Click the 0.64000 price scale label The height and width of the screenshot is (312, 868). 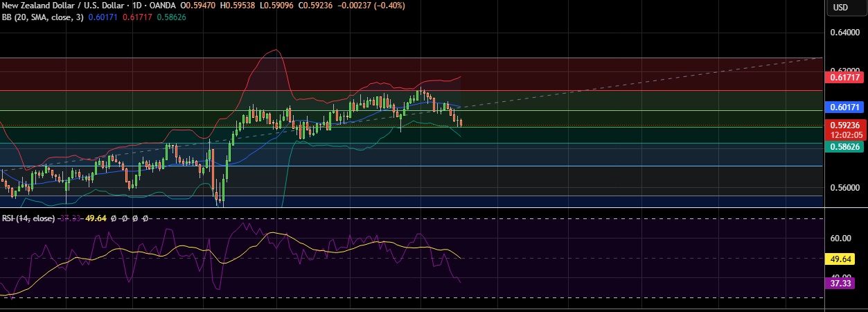click(845, 32)
